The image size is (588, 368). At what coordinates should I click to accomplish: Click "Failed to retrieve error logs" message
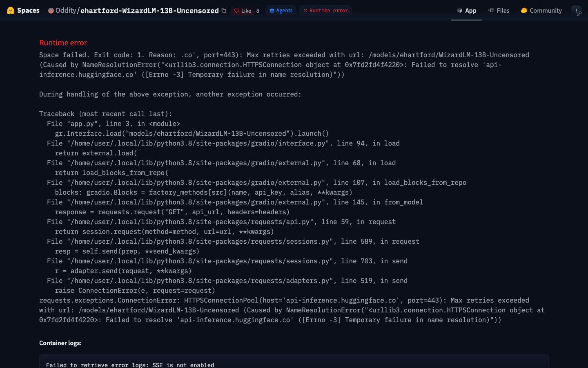130,365
